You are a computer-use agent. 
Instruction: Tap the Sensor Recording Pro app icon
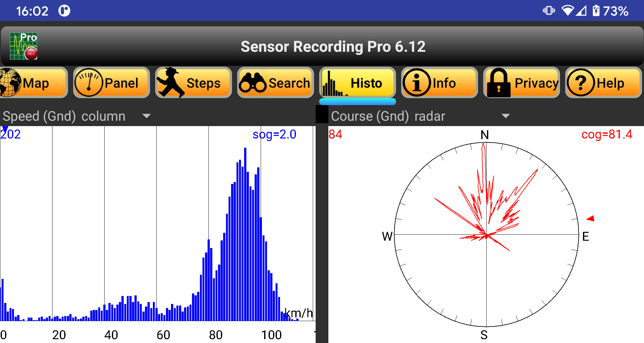(24, 46)
